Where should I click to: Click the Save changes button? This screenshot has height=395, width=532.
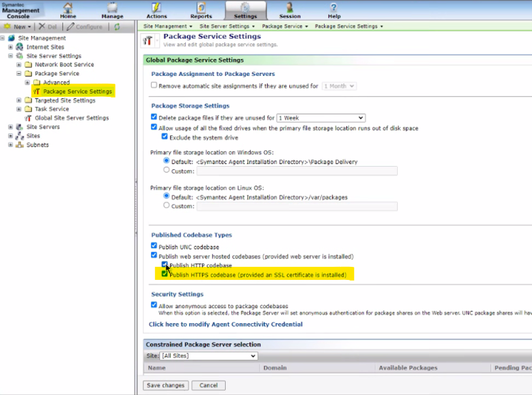tap(166, 385)
